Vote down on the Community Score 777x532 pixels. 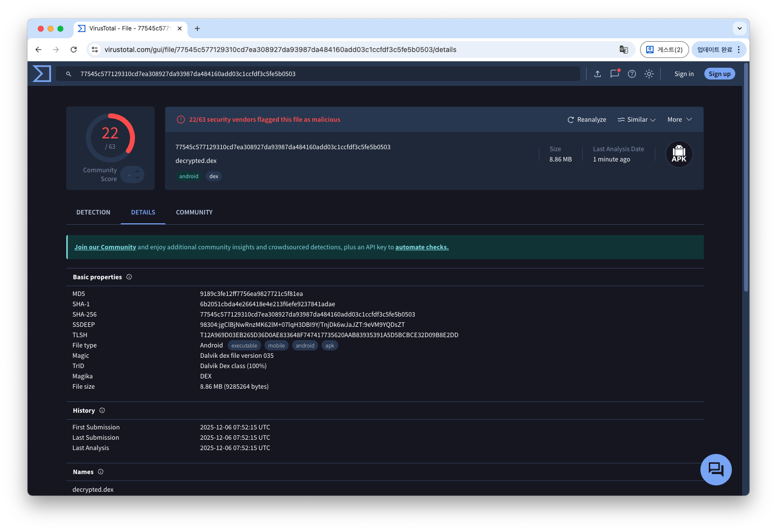point(137,178)
